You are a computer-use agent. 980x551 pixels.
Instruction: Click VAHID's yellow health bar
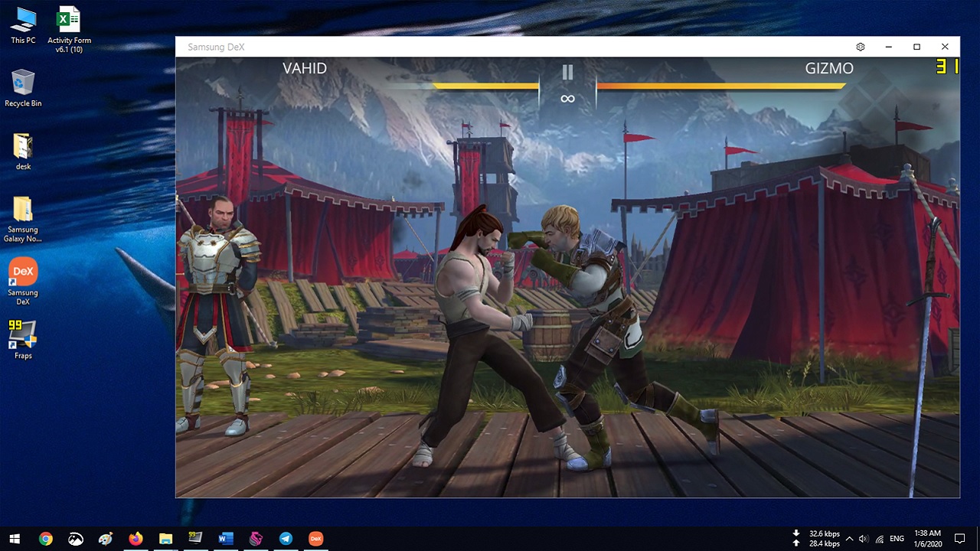coord(486,86)
